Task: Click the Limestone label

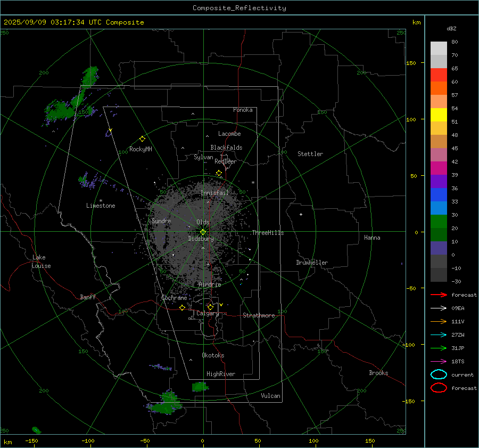Action: coord(101,206)
